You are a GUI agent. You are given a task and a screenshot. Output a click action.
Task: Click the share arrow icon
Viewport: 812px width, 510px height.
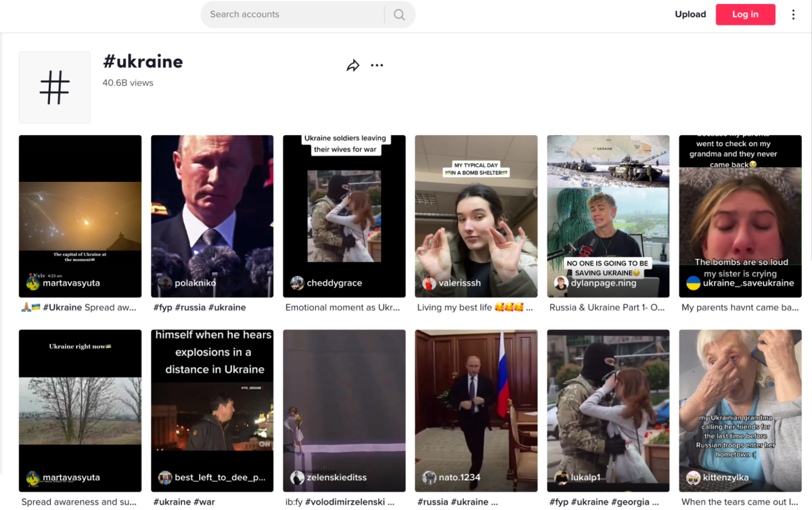(353, 66)
